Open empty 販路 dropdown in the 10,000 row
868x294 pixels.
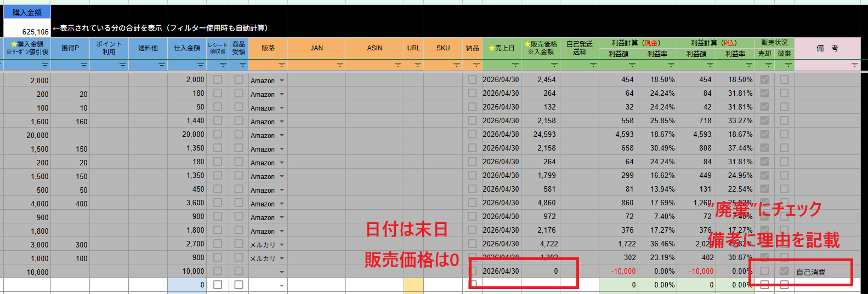(x=282, y=272)
